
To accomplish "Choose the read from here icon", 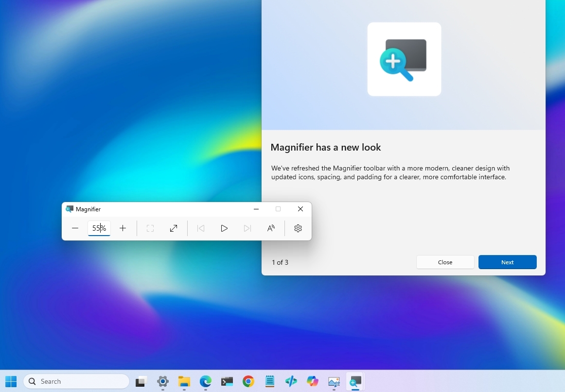I will point(271,228).
